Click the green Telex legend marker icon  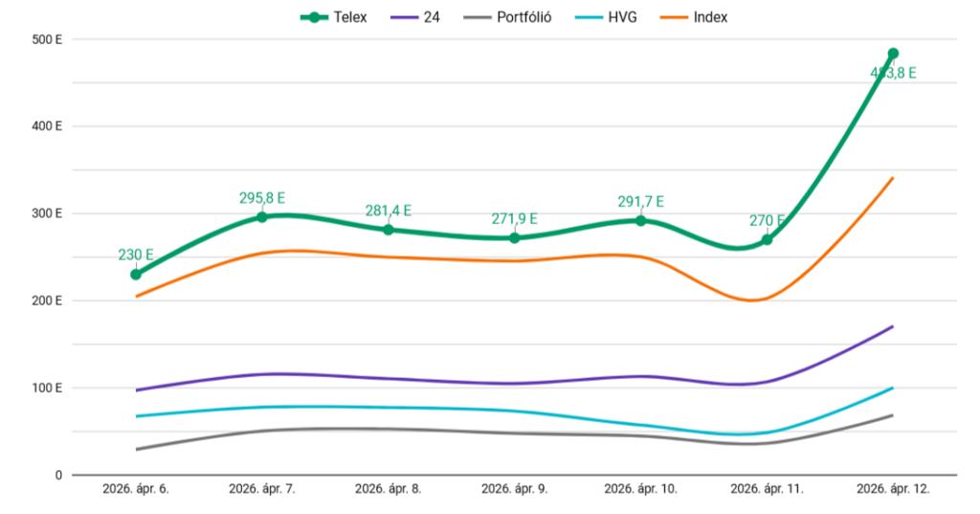click(x=312, y=17)
